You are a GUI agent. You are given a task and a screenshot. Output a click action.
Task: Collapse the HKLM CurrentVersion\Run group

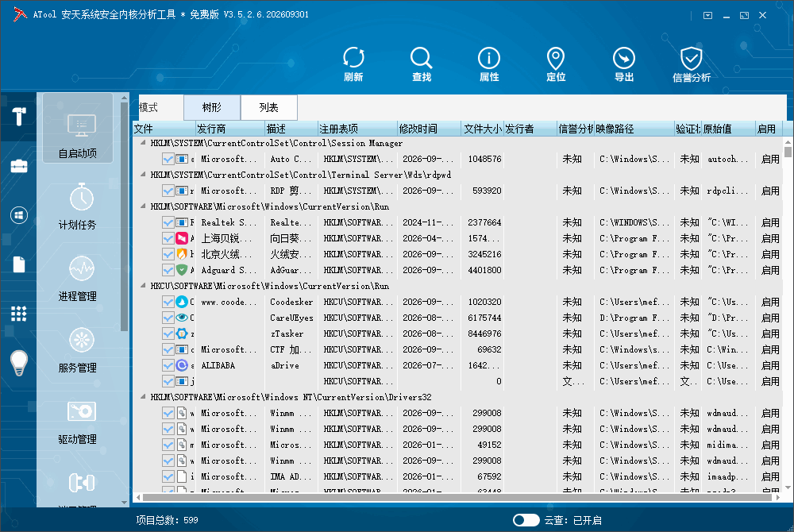point(143,206)
